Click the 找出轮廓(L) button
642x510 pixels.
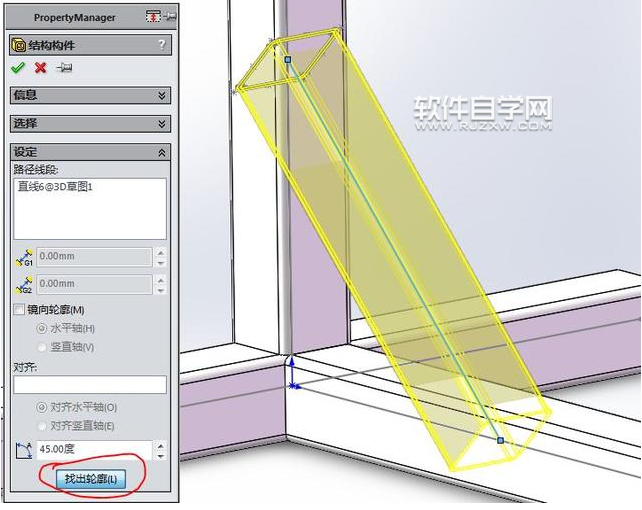tap(91, 478)
